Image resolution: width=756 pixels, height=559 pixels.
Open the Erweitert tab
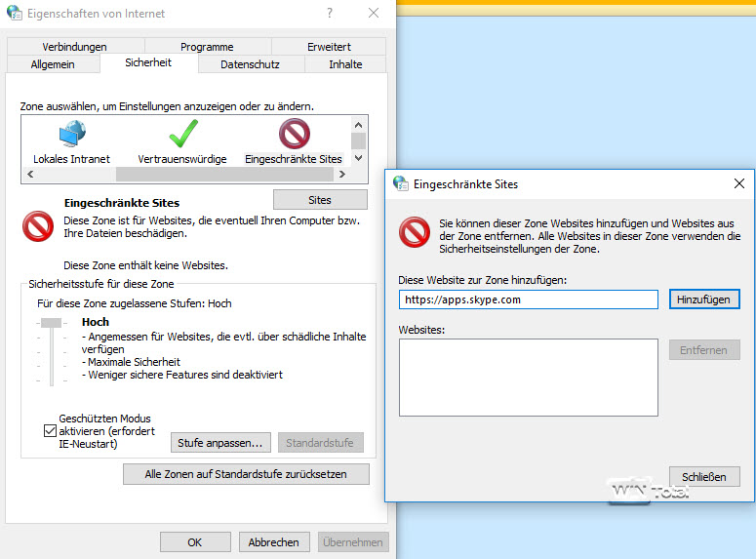coord(330,47)
